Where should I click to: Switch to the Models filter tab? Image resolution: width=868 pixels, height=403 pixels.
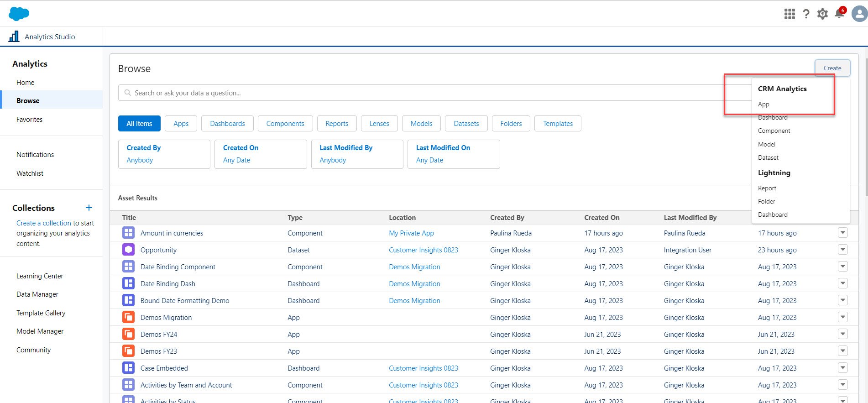[421, 124]
